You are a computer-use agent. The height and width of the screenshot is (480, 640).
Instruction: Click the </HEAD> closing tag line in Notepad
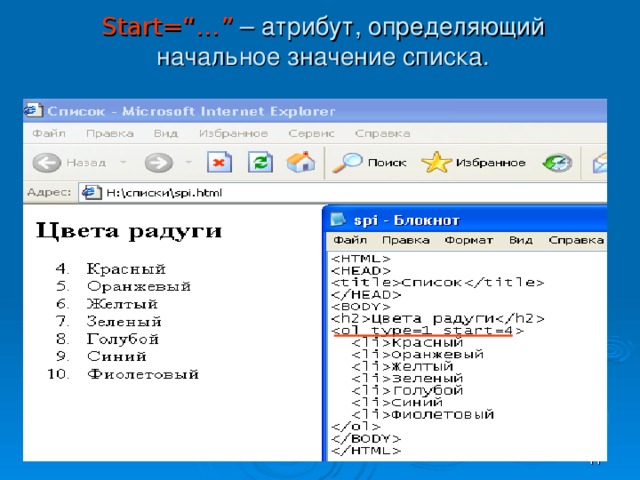click(366, 294)
